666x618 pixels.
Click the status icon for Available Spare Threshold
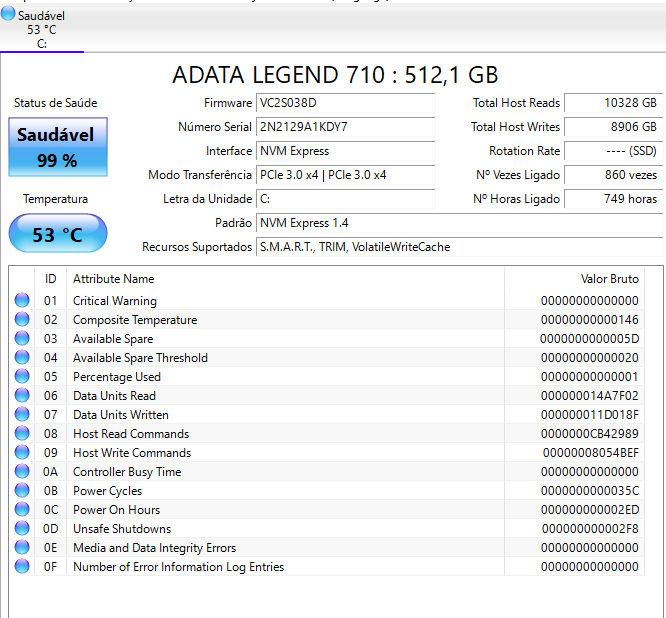click(22, 358)
